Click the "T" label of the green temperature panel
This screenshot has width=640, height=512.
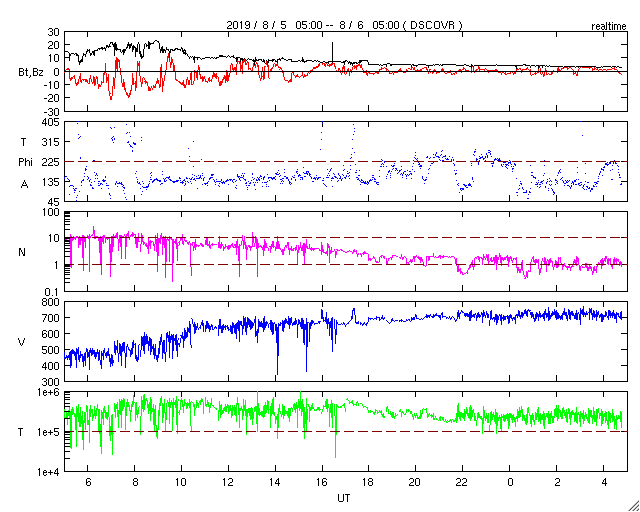pos(21,432)
